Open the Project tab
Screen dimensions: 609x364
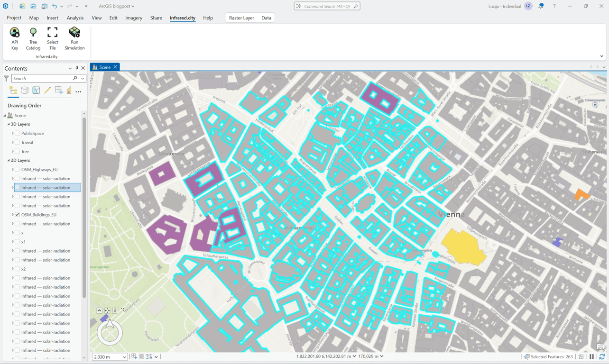tap(14, 18)
